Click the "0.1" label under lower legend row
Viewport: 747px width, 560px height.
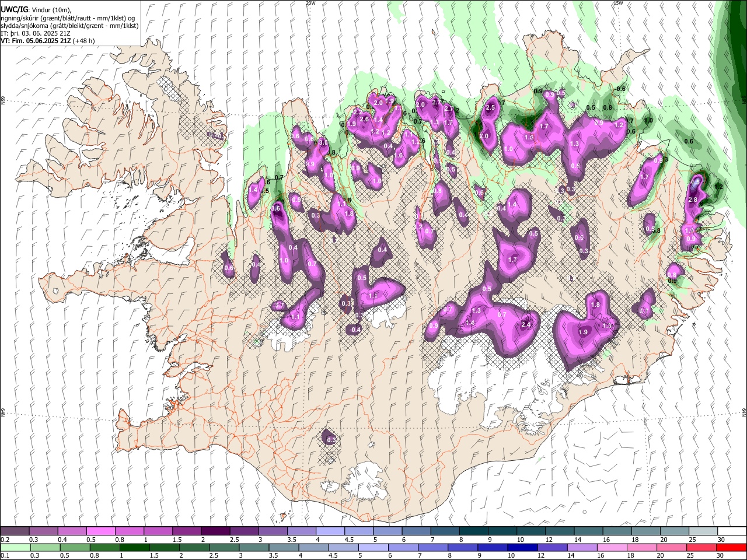point(5,556)
